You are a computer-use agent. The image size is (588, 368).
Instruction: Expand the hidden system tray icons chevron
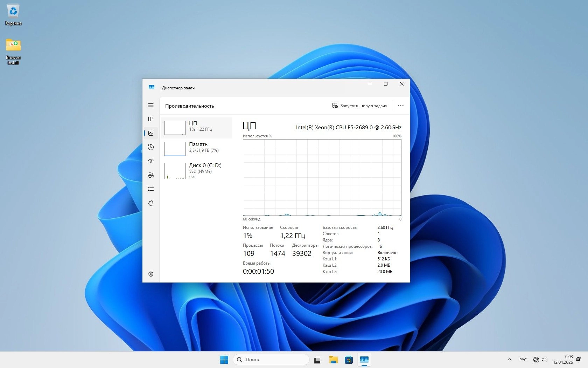[510, 360]
